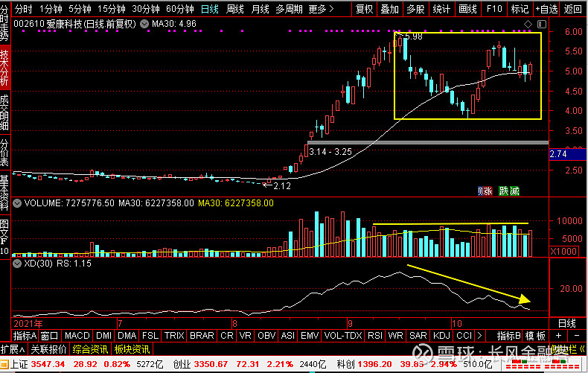Click the 复权 adjustment button
588x373 pixels.
click(x=364, y=9)
